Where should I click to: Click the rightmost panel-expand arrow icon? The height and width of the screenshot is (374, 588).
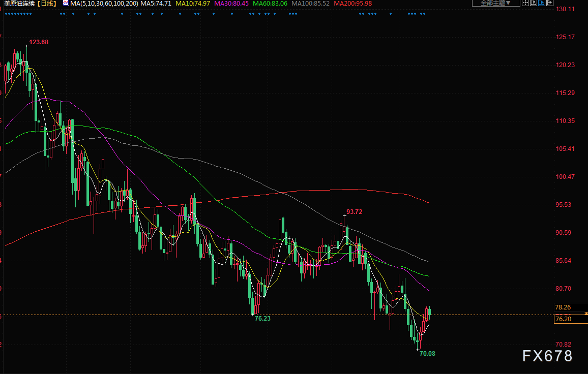pos(549,3)
